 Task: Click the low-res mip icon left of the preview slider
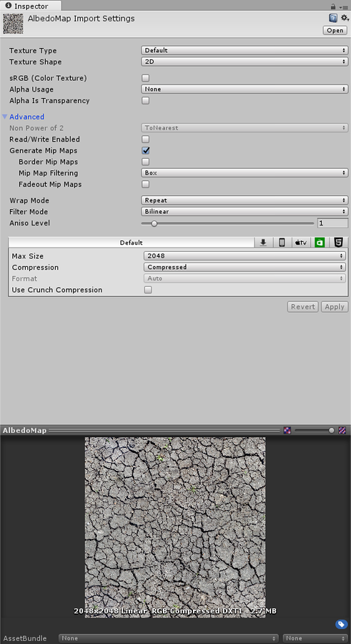pos(287,431)
